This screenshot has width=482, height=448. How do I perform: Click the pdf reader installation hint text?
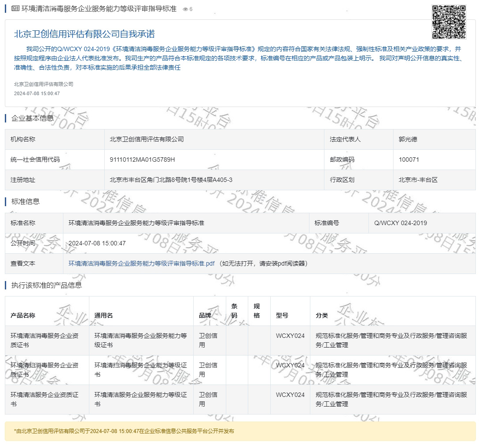pyautogui.click(x=263, y=263)
